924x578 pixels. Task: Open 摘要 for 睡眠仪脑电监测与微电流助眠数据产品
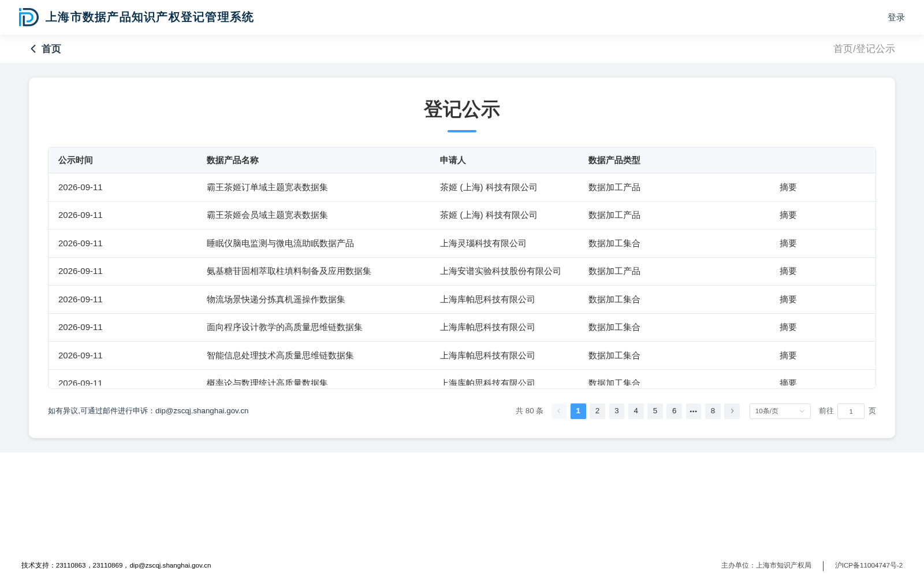pos(788,243)
